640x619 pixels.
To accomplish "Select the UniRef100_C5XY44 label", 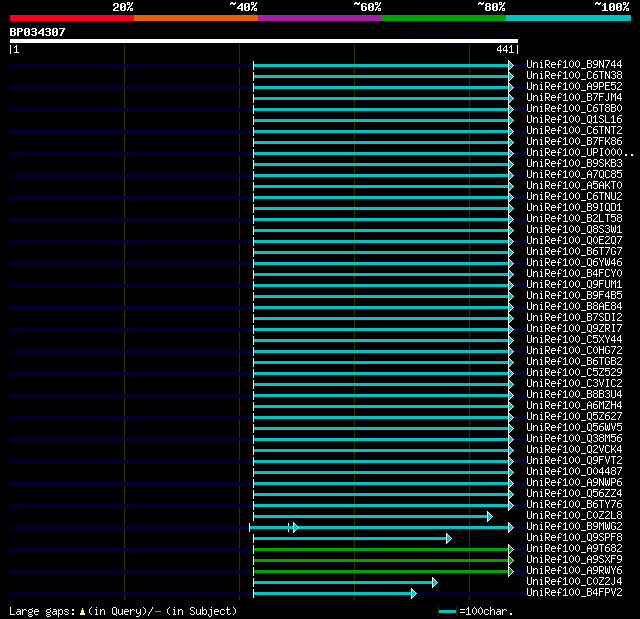I will point(574,340).
